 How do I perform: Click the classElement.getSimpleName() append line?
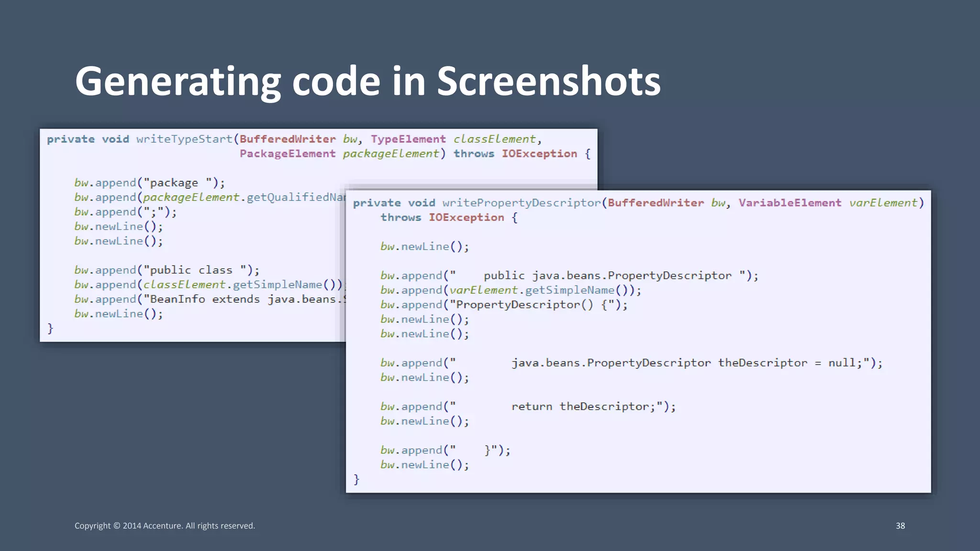(x=210, y=285)
